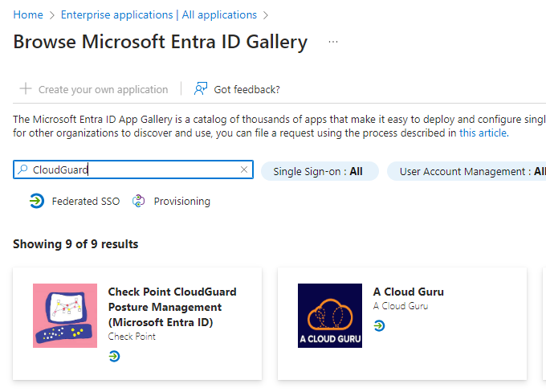This screenshot has width=546, height=392.
Task: Click the Provisioning legend icon
Action: coord(138,201)
